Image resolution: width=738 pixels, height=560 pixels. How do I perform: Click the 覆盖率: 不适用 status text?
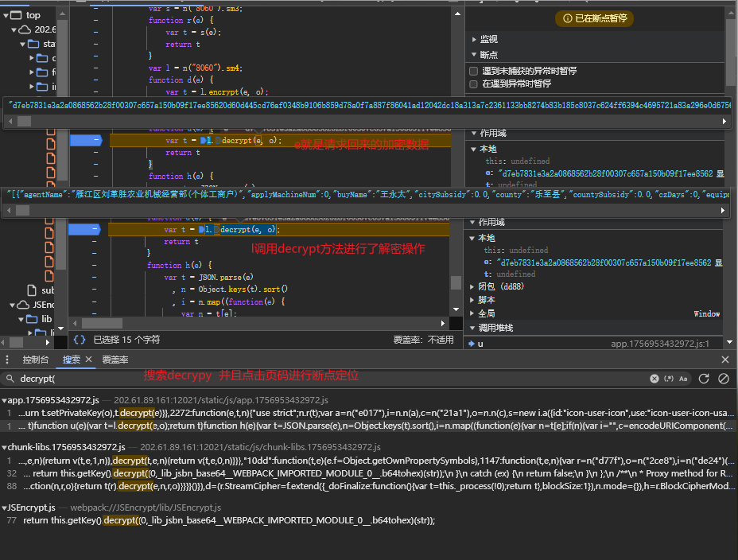pos(424,340)
